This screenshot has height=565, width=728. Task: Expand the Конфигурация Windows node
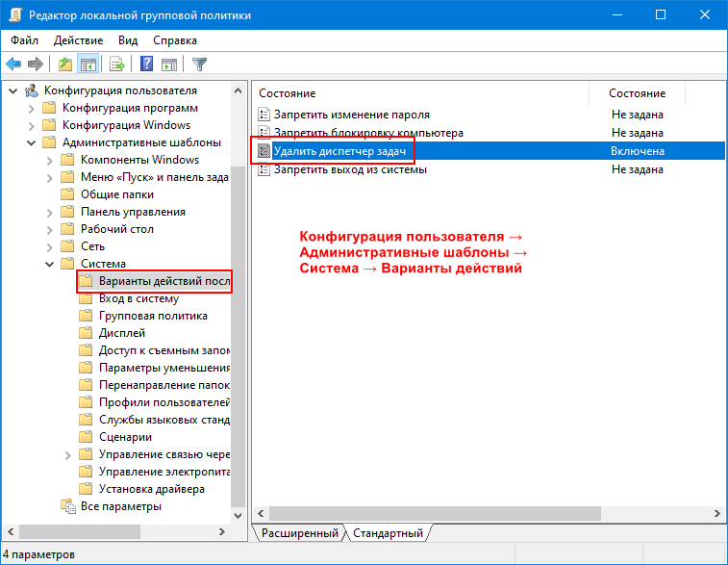31,125
